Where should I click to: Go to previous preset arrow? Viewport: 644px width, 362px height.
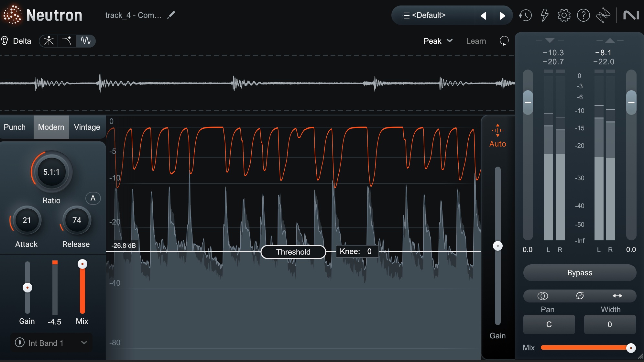483,16
